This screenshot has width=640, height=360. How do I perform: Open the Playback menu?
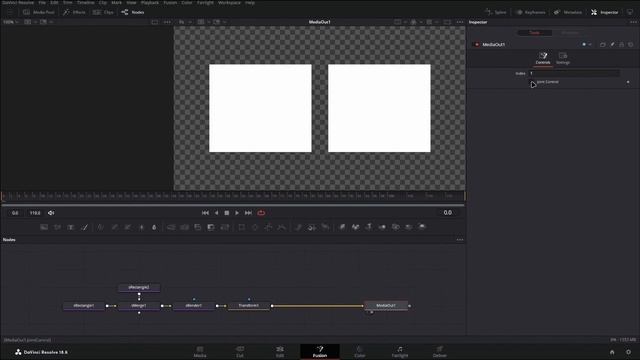click(150, 2)
